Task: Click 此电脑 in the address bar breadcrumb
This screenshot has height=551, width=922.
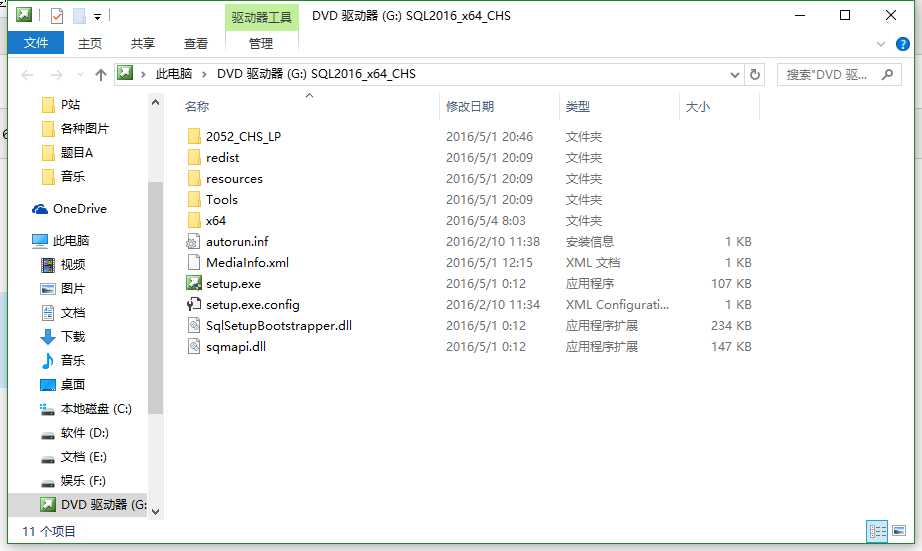Action: tap(173, 74)
